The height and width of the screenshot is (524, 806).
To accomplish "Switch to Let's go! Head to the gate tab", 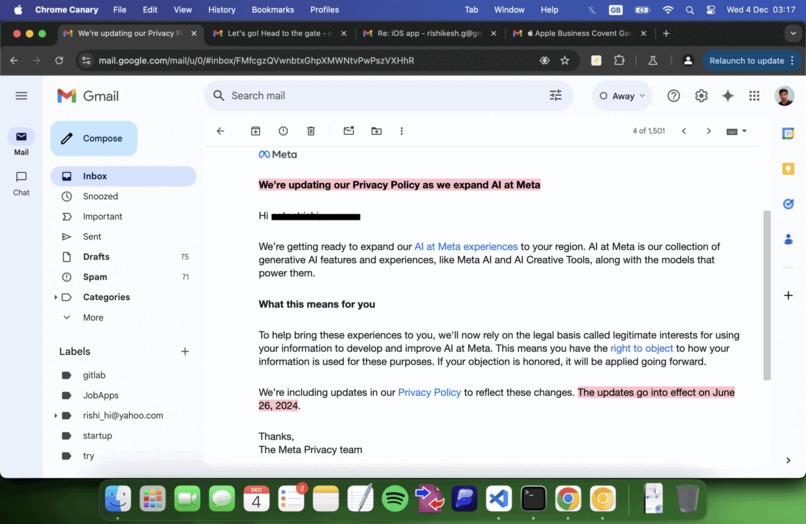I will 280,33.
